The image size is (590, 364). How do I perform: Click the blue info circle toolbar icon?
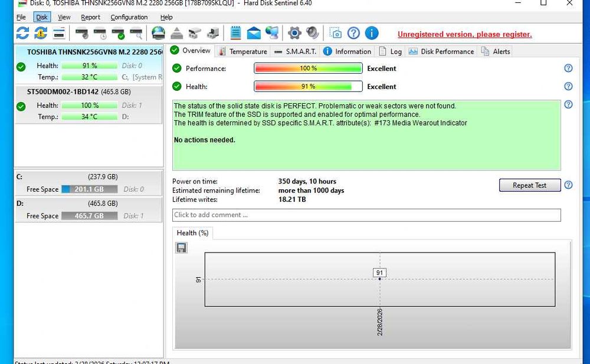(x=372, y=33)
